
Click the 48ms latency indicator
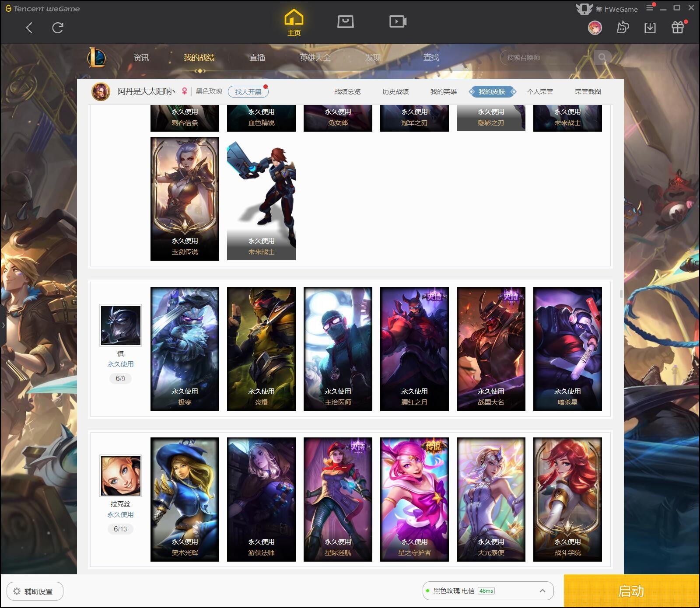486,591
